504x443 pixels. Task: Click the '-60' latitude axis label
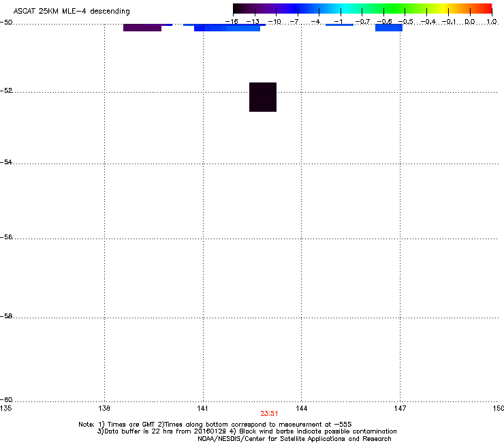coord(6,399)
